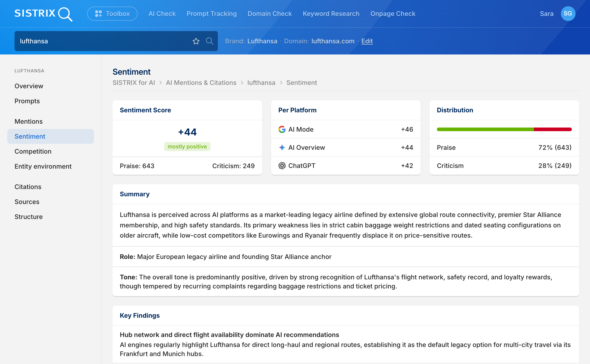The image size is (590, 364).
Task: Click the mostly positive badge
Action: coord(187,147)
